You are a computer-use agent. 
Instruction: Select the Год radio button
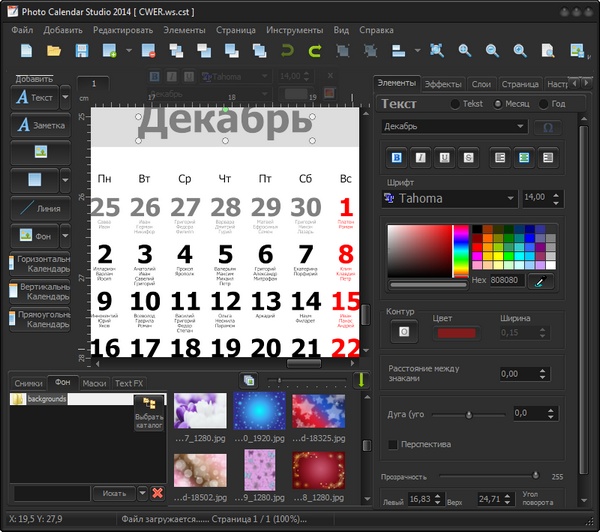(544, 104)
